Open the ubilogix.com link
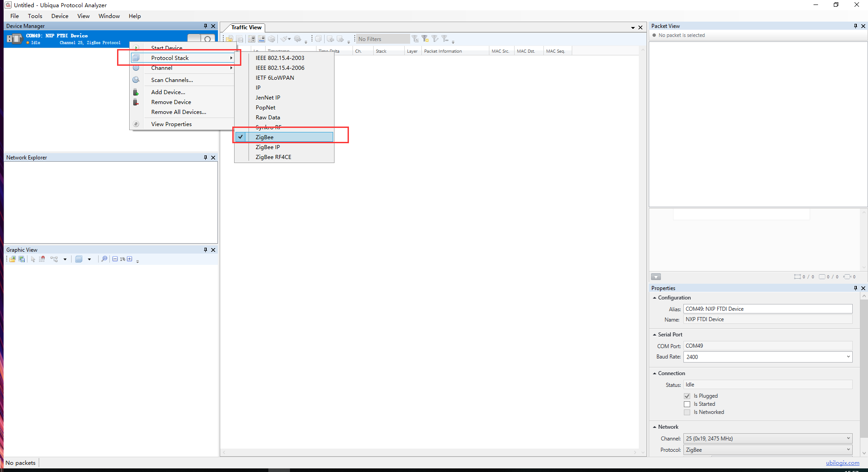The width and height of the screenshot is (868, 472). [842, 463]
